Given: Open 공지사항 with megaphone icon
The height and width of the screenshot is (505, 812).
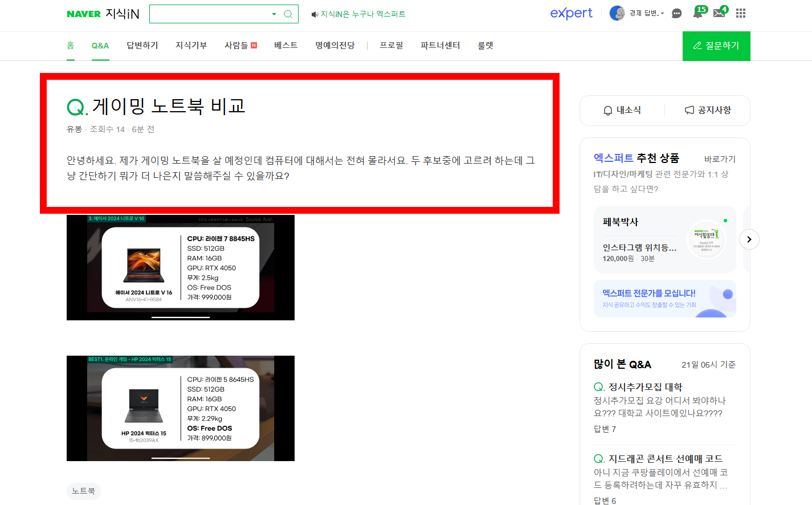Looking at the screenshot, I should pos(708,110).
